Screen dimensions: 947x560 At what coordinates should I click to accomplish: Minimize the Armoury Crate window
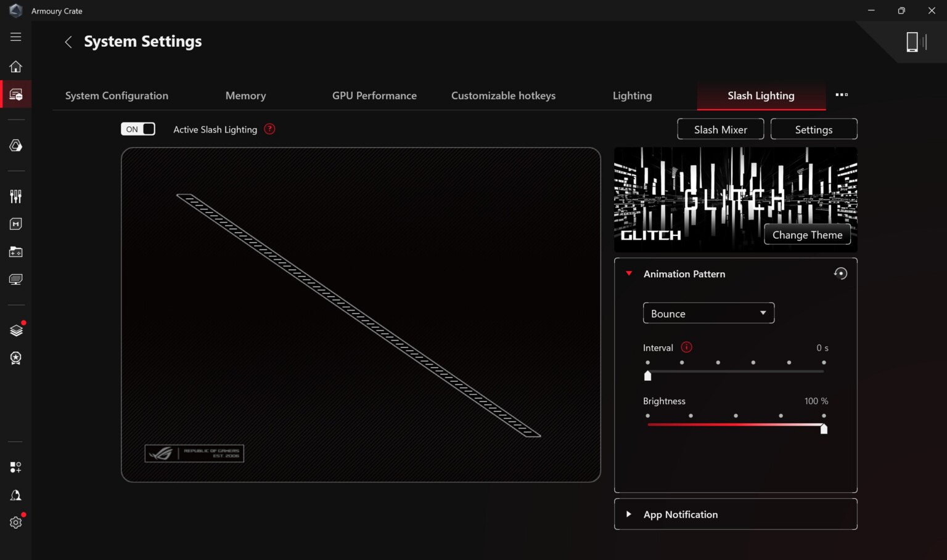[871, 10]
